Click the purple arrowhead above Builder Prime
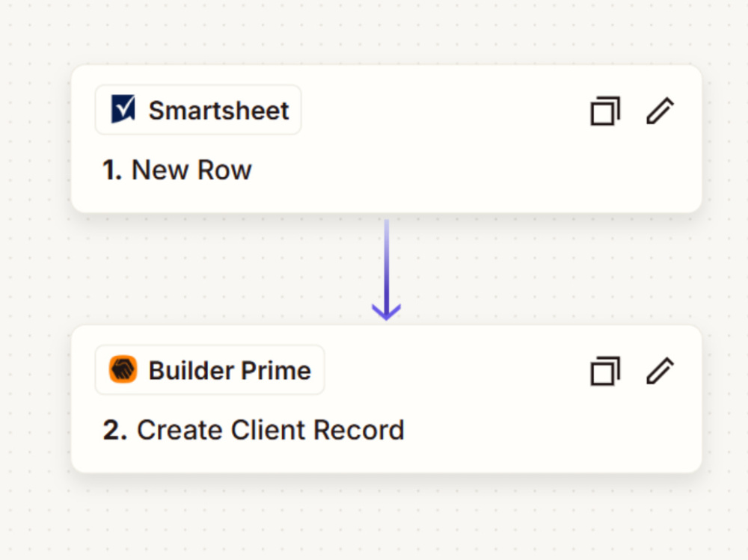 point(387,312)
